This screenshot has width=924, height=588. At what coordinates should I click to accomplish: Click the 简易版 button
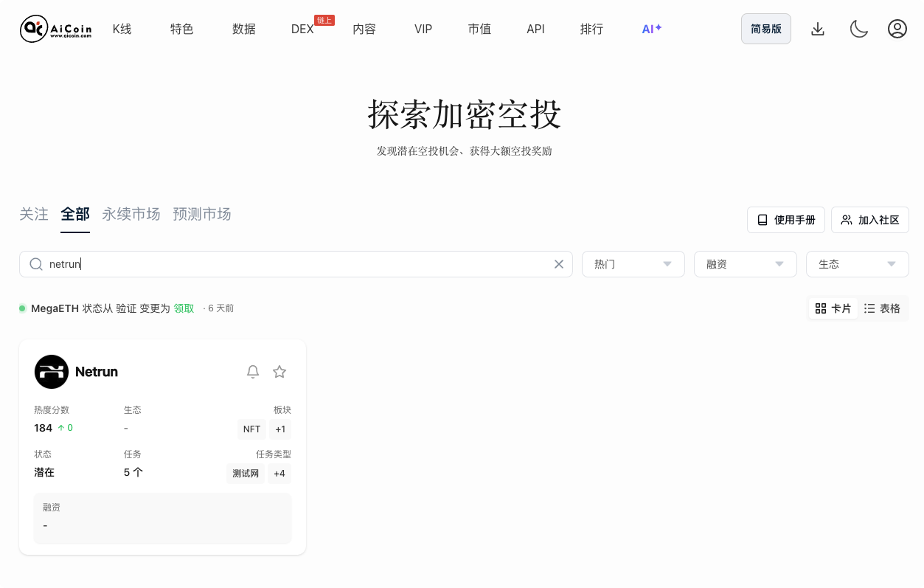[766, 29]
